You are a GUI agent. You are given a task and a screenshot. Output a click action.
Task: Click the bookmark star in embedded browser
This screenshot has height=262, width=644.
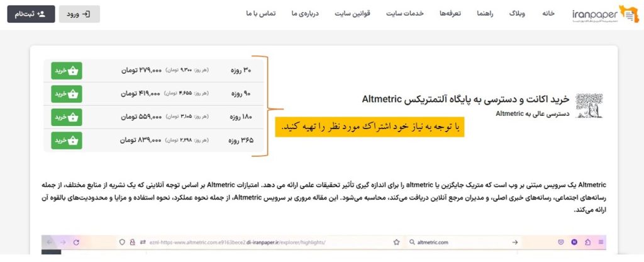396,242
